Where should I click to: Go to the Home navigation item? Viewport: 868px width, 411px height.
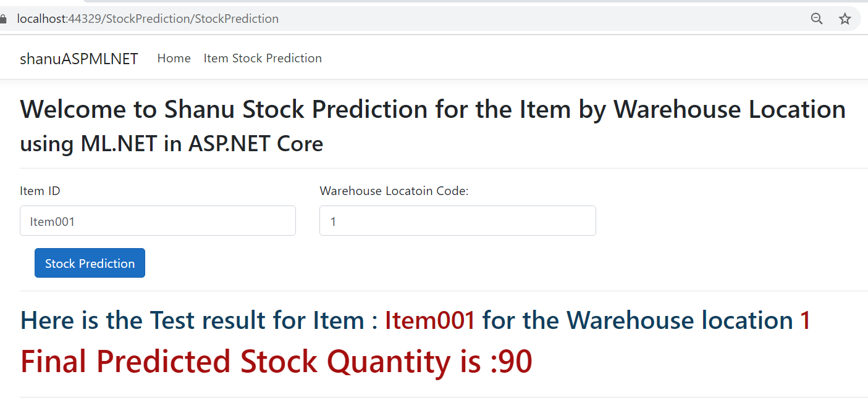pyautogui.click(x=174, y=58)
